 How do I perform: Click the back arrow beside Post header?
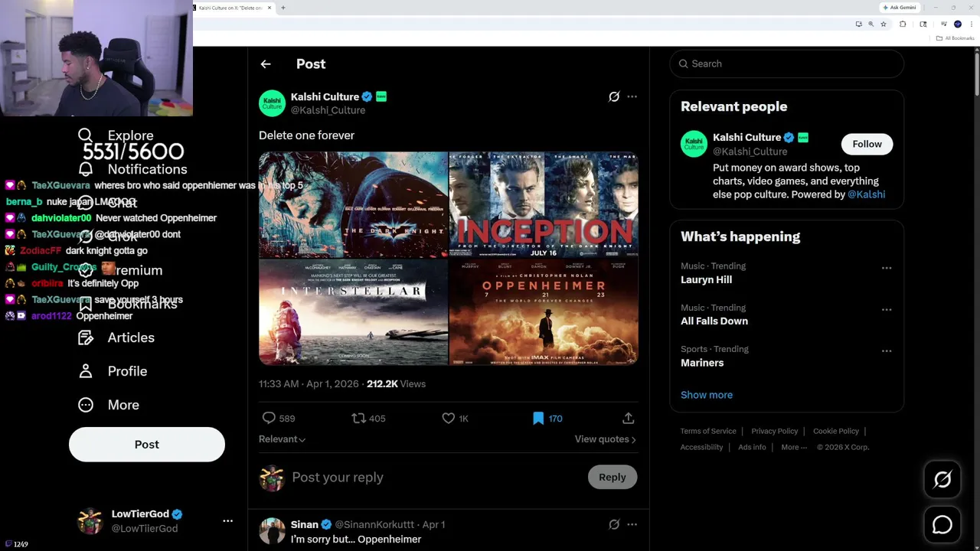266,64
